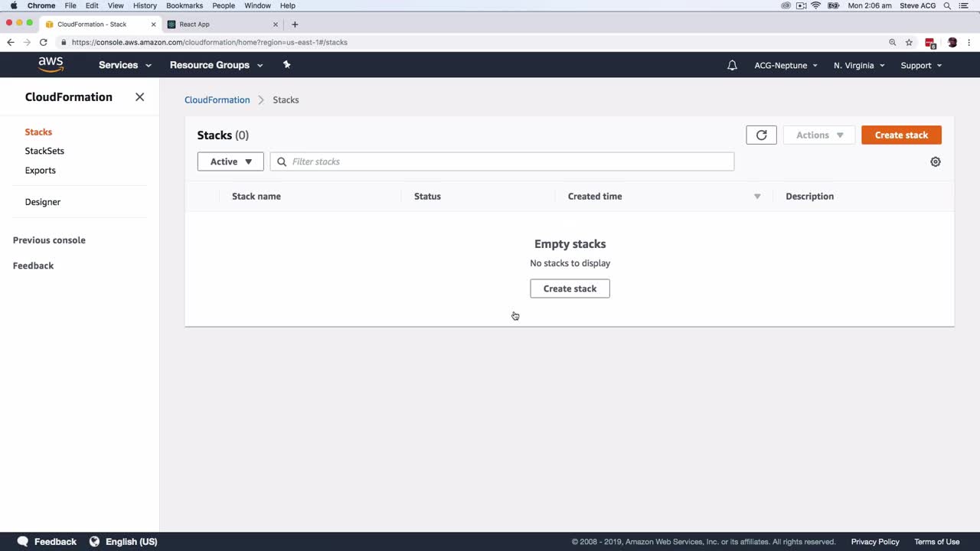Open the English (US) language selector
This screenshot has width=980, height=551.
(123, 542)
